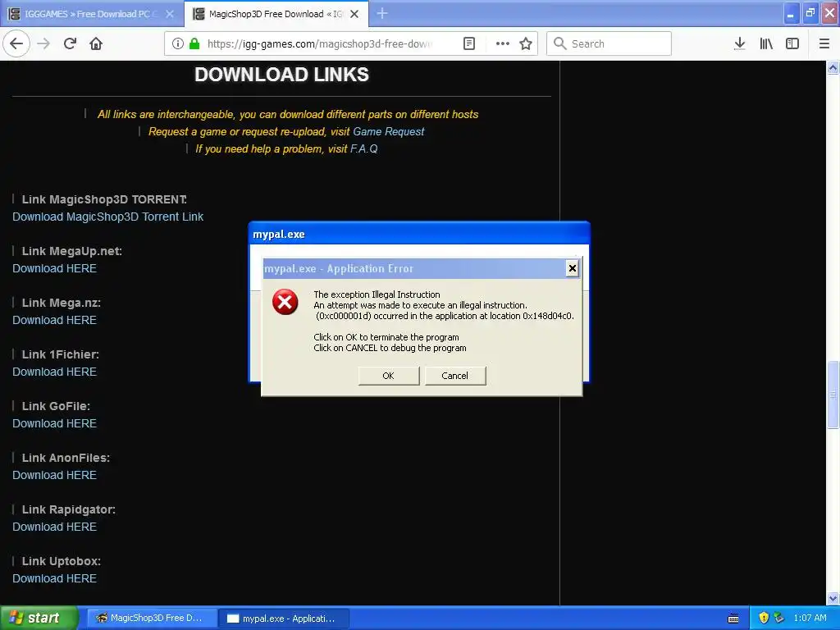The height and width of the screenshot is (630, 840).
Task: Click Download HERE under Link Rapidgator
Action: click(x=54, y=527)
